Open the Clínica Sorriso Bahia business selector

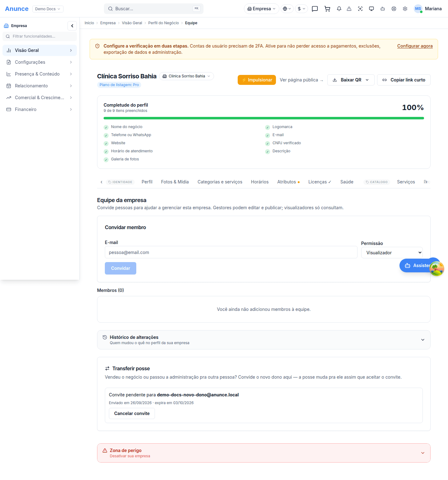pyautogui.click(x=187, y=76)
